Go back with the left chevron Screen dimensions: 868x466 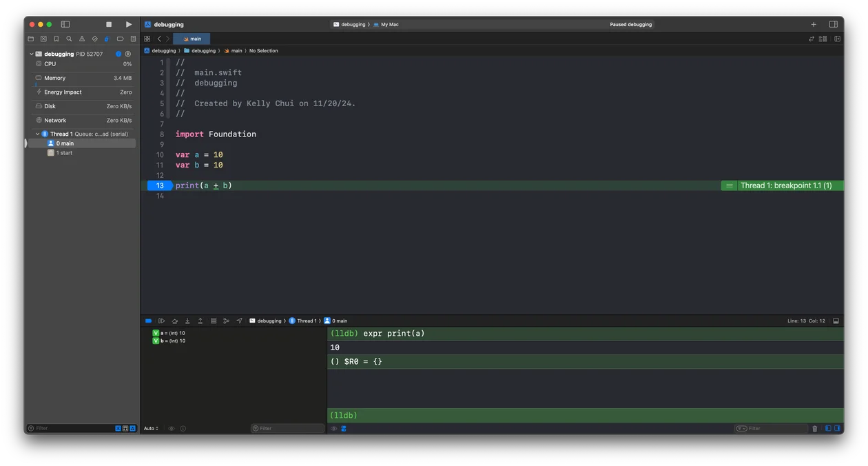coord(159,39)
